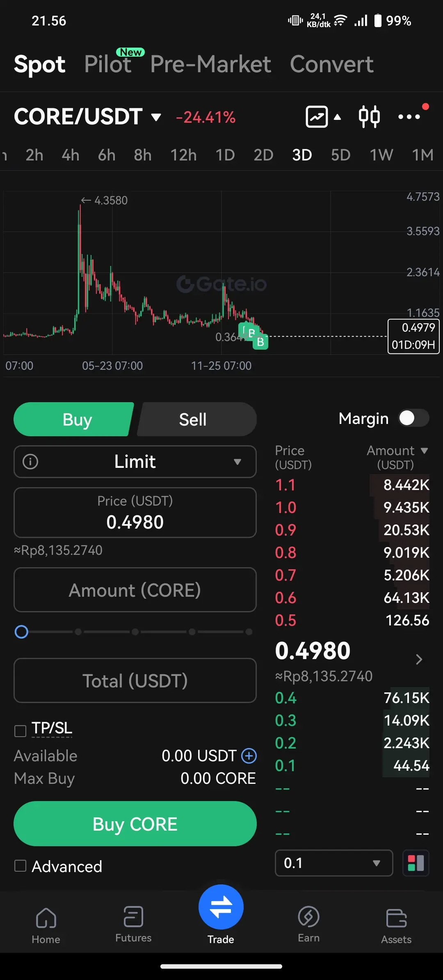
Task: Open the candlestick chart settings icon
Action: (369, 117)
